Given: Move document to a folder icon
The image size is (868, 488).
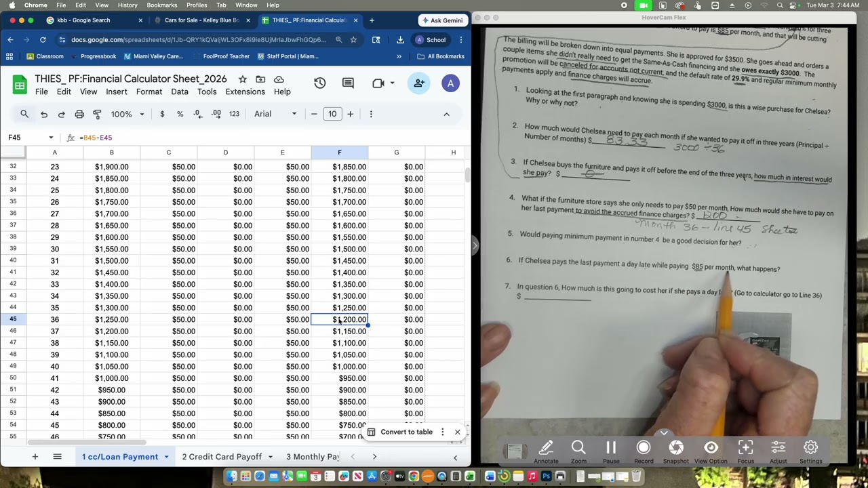Looking at the screenshot, I should pos(260,79).
